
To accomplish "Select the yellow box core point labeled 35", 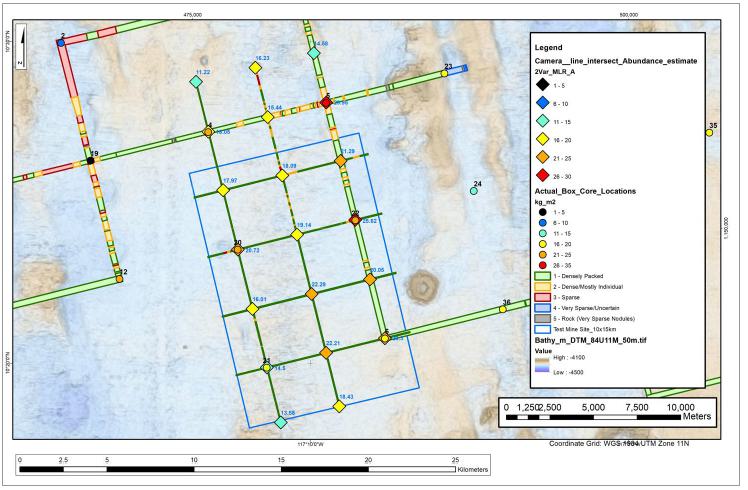I will tap(709, 133).
